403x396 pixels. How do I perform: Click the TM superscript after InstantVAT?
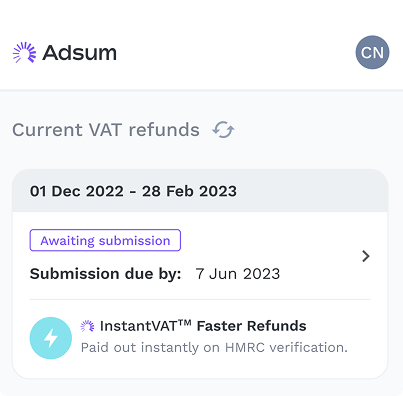coord(184,323)
